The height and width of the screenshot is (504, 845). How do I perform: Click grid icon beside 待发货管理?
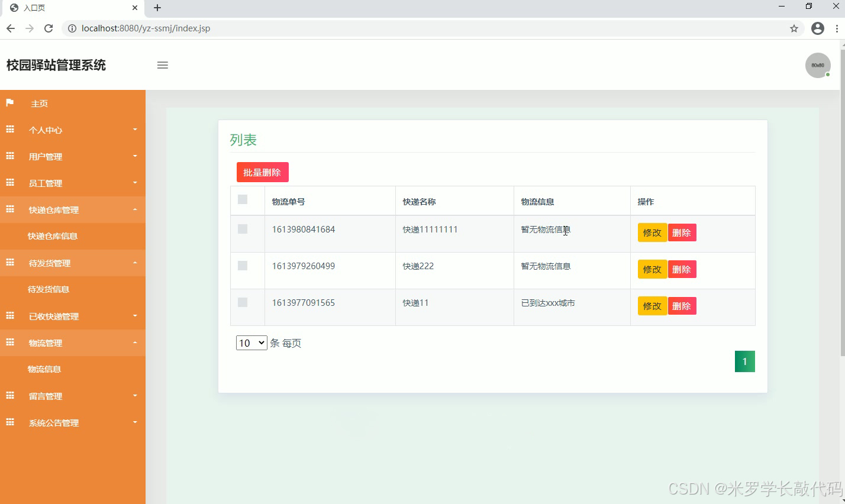tap(10, 262)
